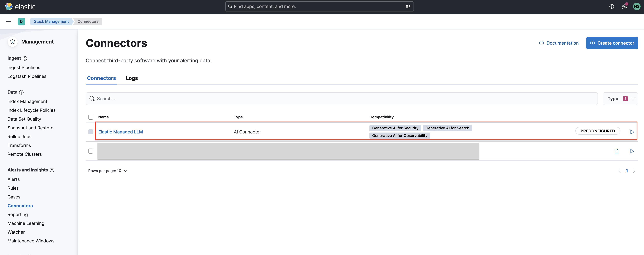
Task: Open Data Set Quality page
Action: (x=24, y=119)
